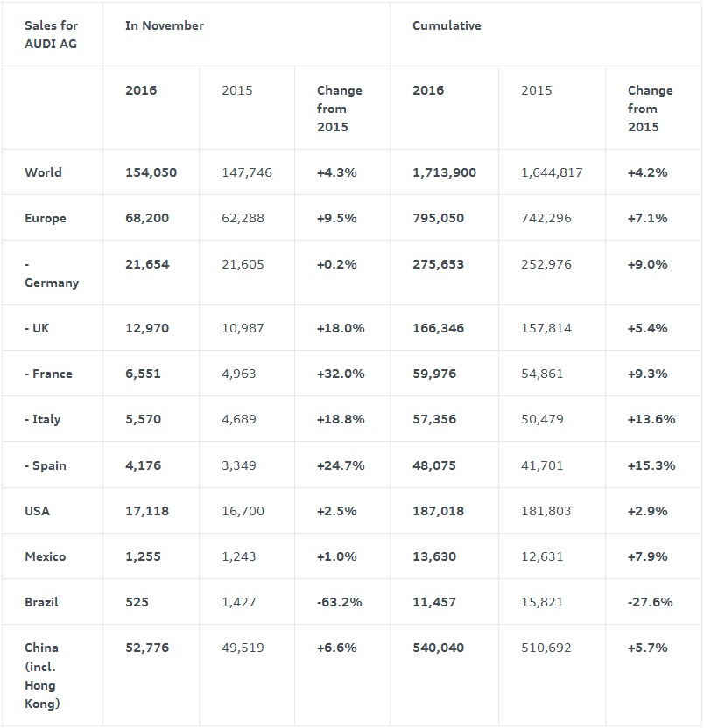Viewport: 704px width, 728px height.
Task: Click the China (incl. Hong Kong) label
Action: coord(42,675)
